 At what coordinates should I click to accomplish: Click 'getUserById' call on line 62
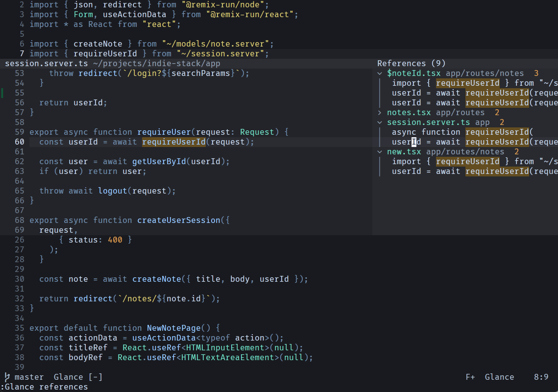click(x=159, y=162)
